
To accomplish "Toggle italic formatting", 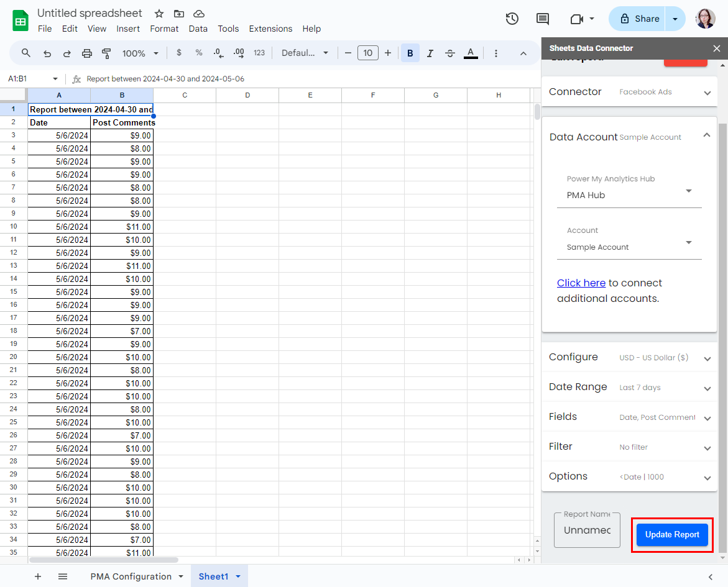I will point(430,53).
